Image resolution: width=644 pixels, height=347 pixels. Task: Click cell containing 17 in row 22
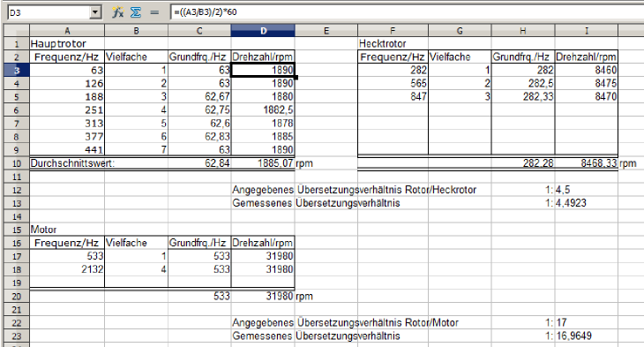click(x=587, y=323)
